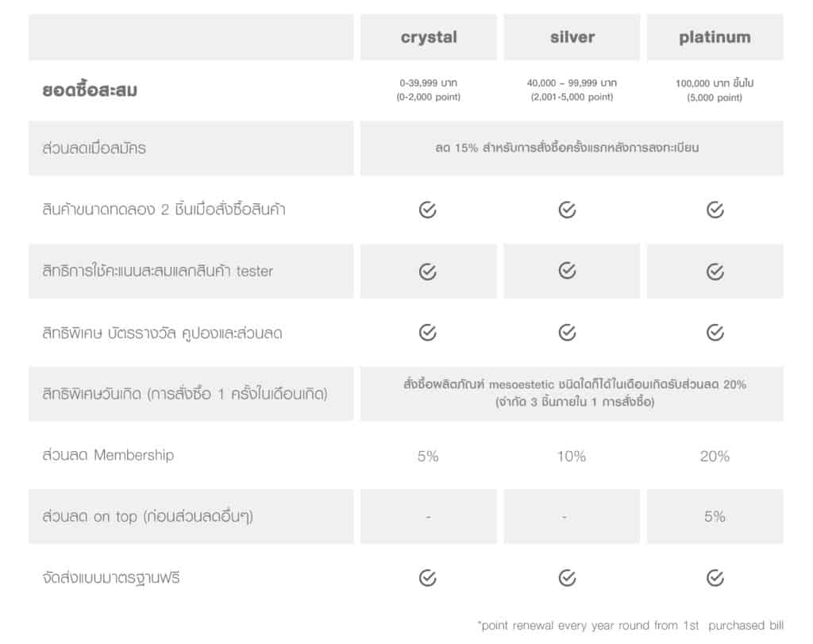Click silver checkmark for จัดส่งแบบมาตรฐานฟรี
Image resolution: width=813 pixels, height=644 pixels.
(x=567, y=577)
